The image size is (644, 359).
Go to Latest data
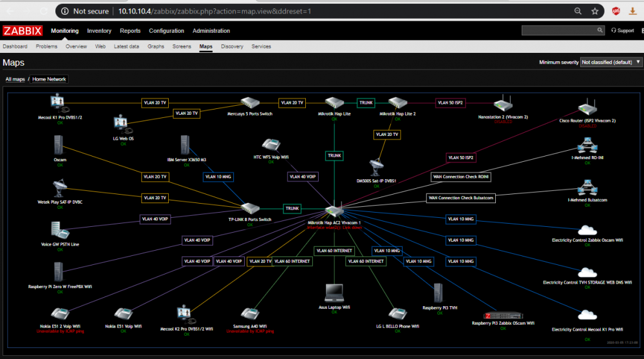[126, 46]
